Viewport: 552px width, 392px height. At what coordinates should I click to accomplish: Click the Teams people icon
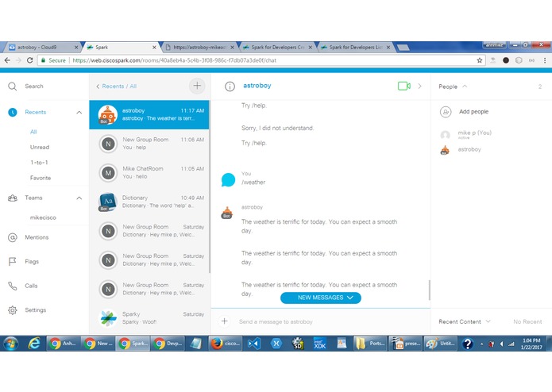pos(13,198)
